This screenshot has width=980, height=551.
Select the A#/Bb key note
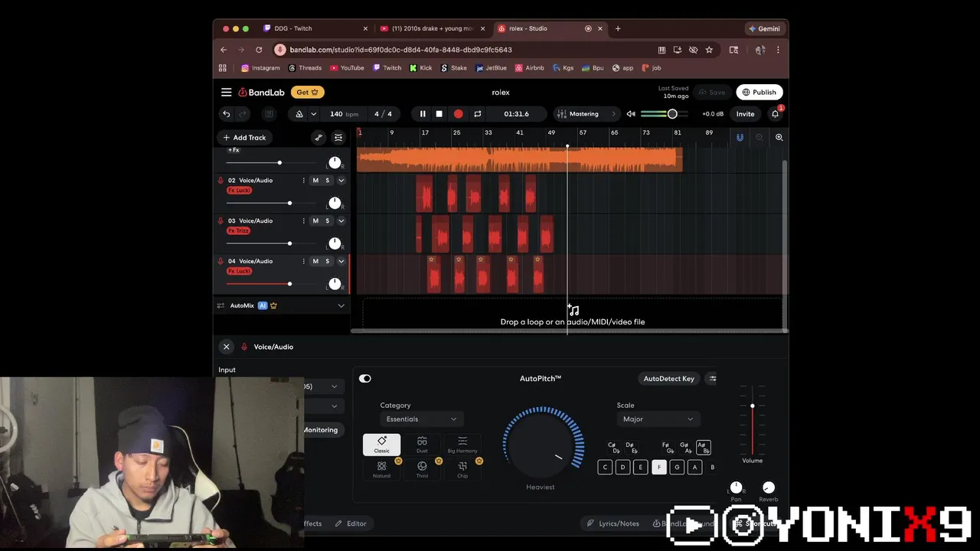point(703,448)
